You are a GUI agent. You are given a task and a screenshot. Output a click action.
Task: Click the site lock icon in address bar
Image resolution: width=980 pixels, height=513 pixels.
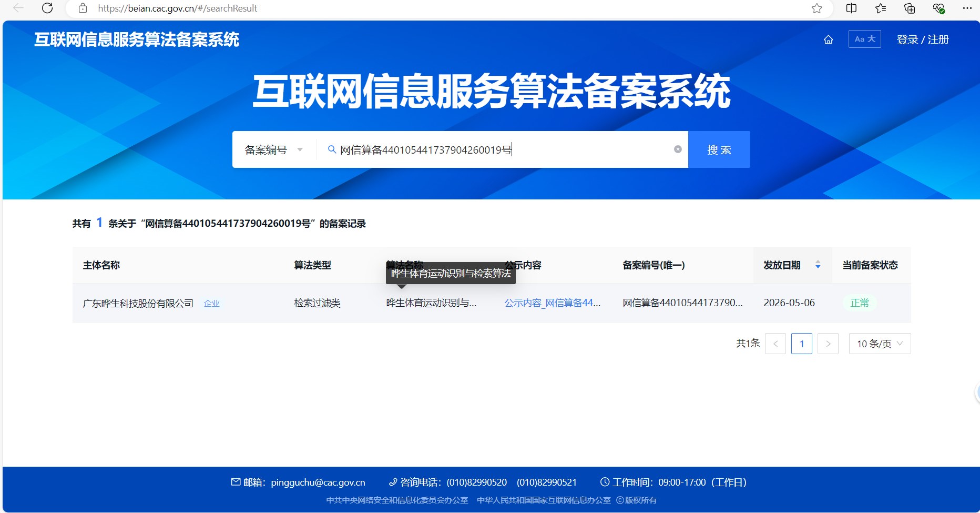83,8
